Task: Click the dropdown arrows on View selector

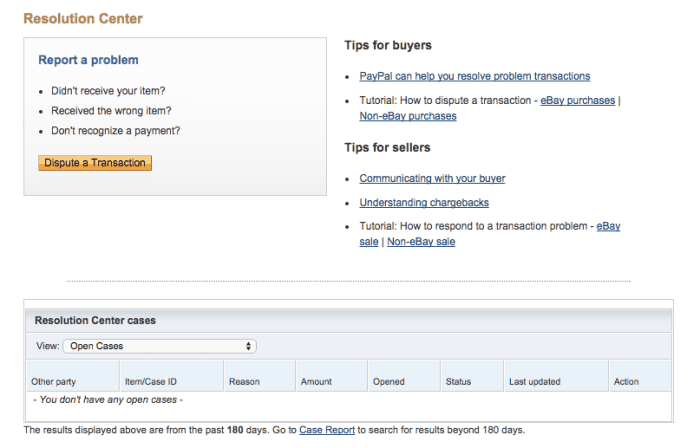Action: point(248,346)
